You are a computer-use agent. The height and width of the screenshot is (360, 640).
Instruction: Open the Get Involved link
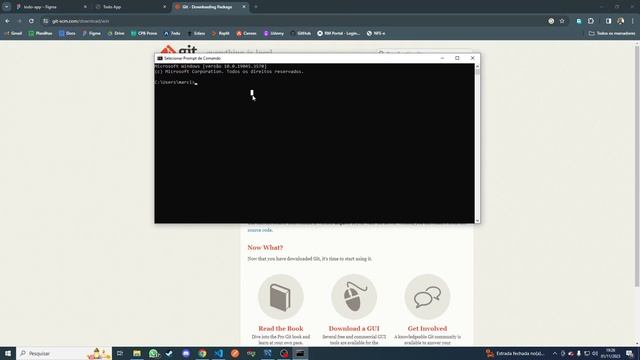(x=427, y=328)
